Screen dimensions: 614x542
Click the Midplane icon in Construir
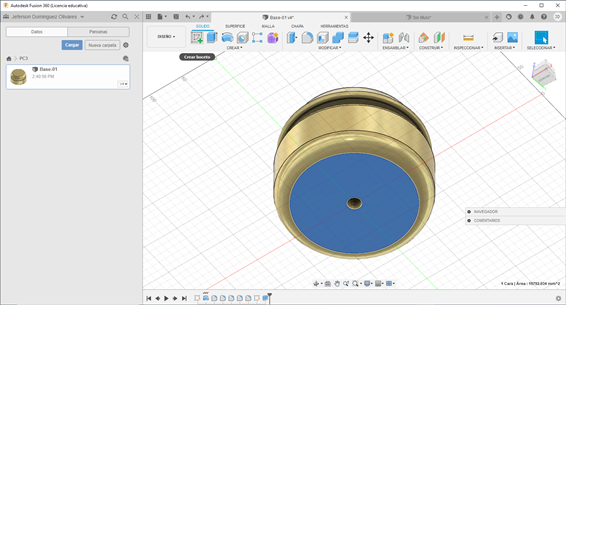pyautogui.click(x=439, y=38)
